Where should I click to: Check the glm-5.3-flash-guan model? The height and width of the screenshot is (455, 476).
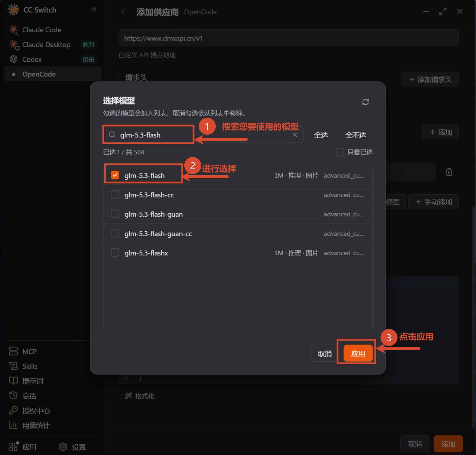(x=115, y=214)
